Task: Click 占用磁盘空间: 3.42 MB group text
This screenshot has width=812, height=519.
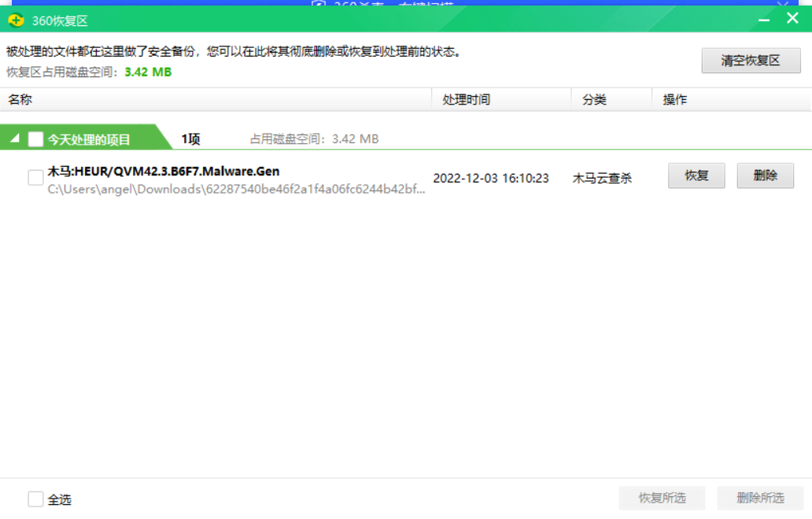Action: tap(315, 138)
